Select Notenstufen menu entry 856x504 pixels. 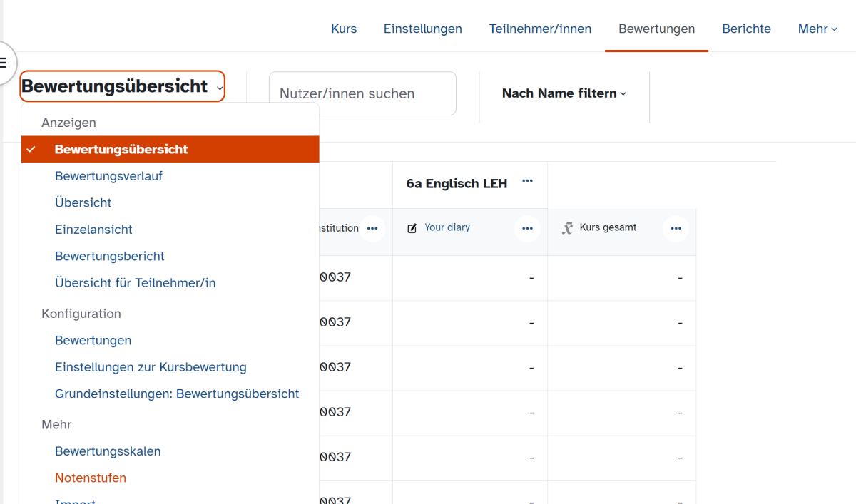91,478
